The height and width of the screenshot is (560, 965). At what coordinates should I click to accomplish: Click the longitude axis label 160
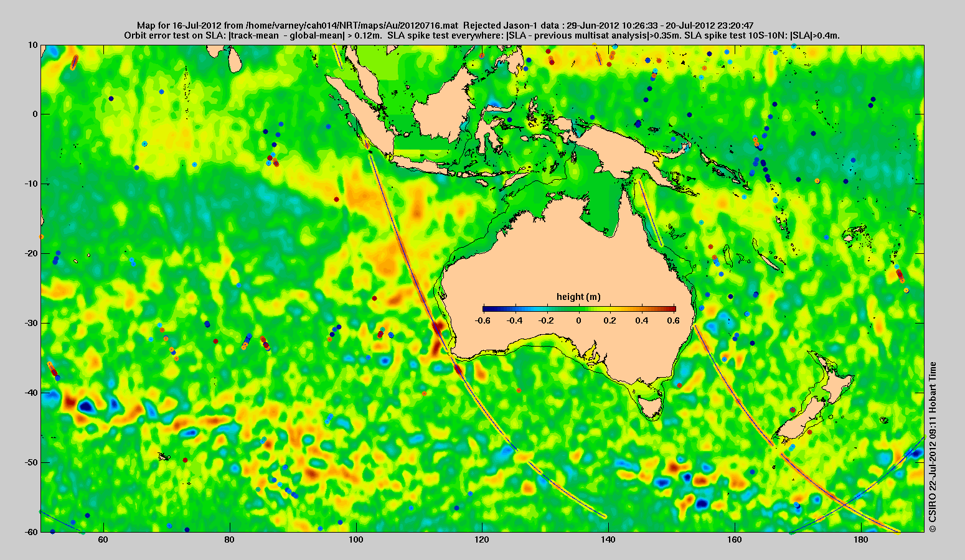[x=735, y=540]
